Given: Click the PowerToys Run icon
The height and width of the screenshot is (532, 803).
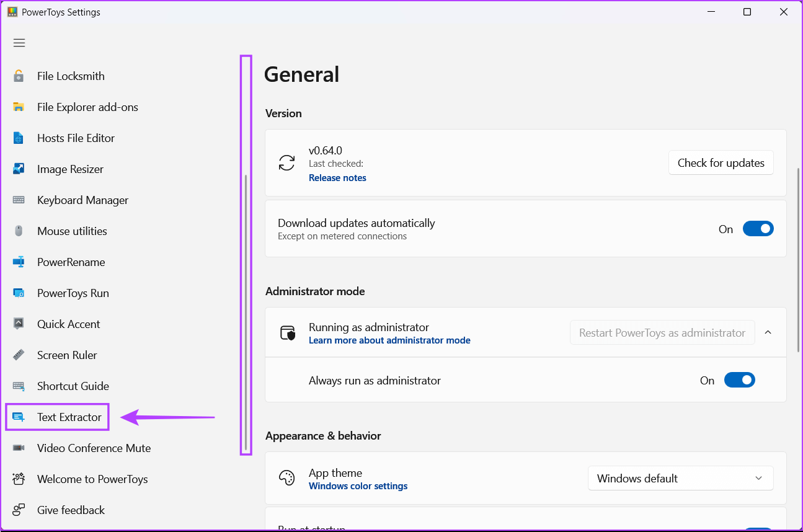Looking at the screenshot, I should click(x=19, y=293).
